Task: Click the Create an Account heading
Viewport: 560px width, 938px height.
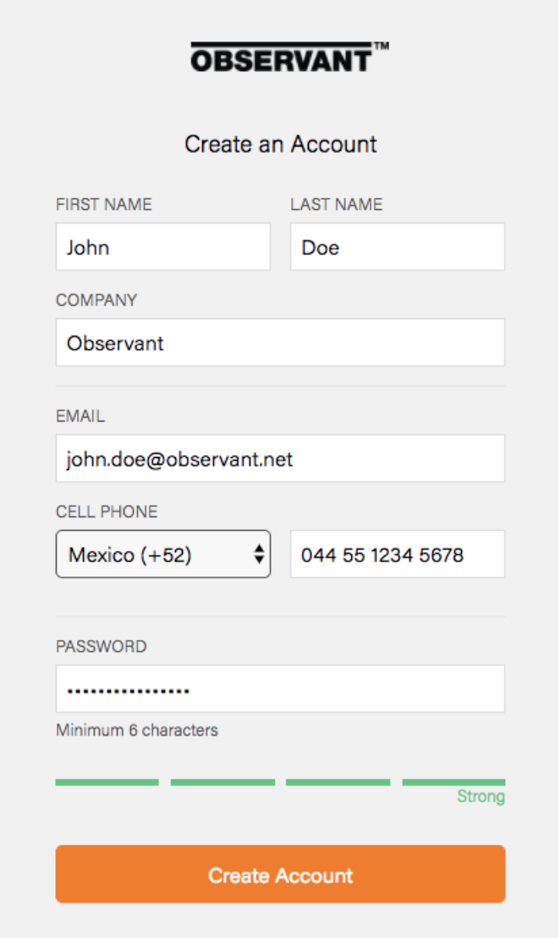Action: point(281,144)
